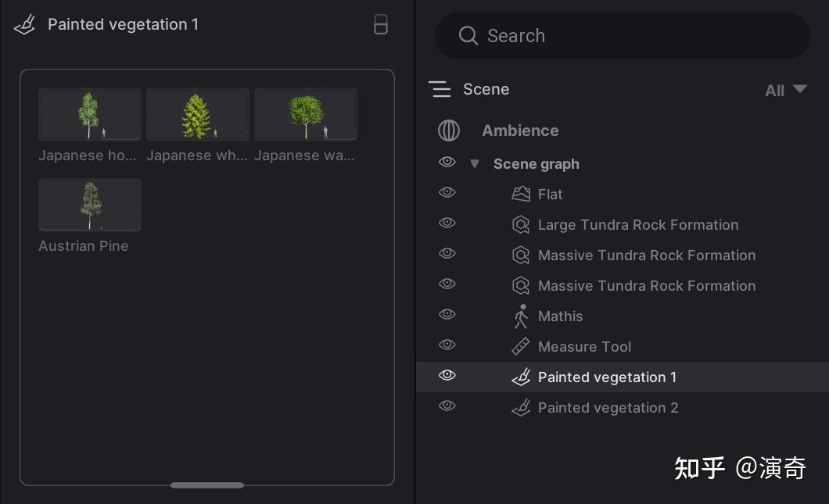
Task: Hide Painted vegetation 2
Action: 447,406
